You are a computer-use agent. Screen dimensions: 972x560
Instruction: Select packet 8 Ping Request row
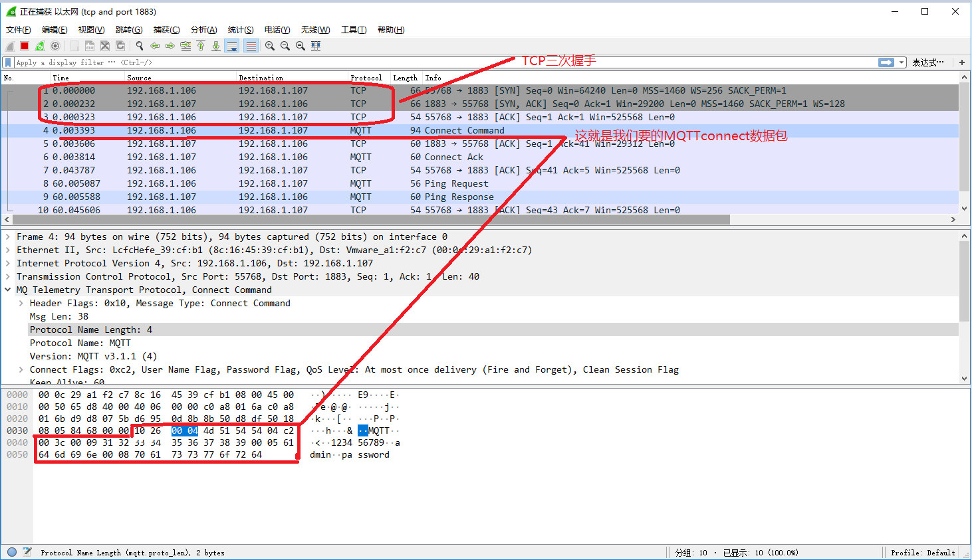point(480,183)
